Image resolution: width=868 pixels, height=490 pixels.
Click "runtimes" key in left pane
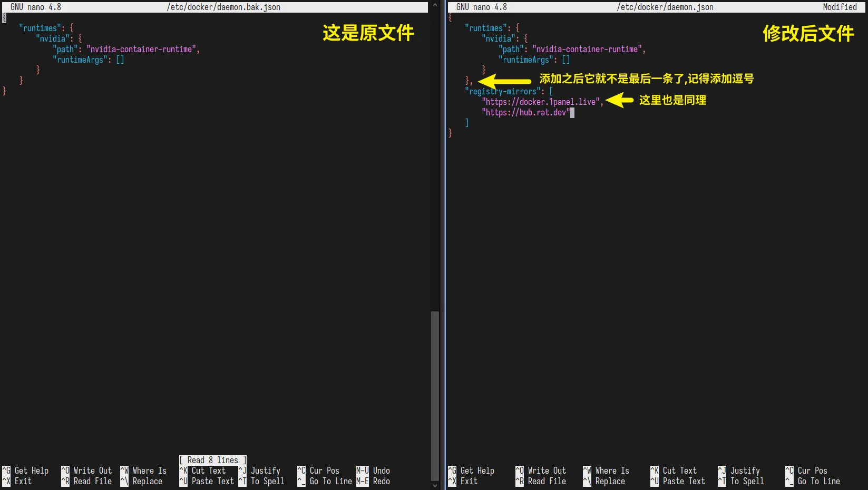(x=40, y=28)
